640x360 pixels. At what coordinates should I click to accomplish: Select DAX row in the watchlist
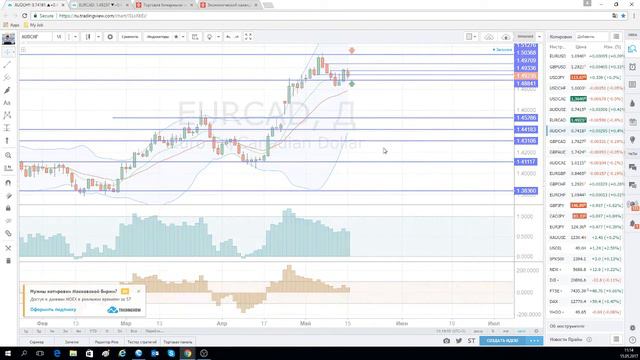585,301
